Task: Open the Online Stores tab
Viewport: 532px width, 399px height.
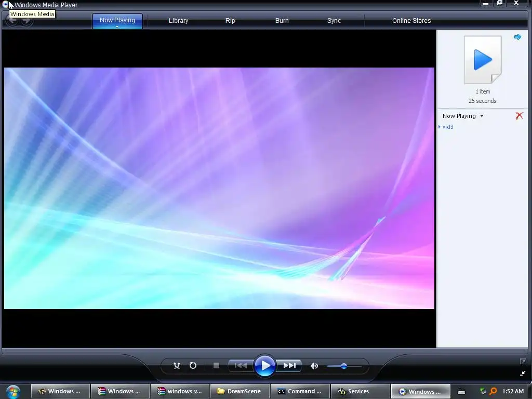Action: (x=411, y=21)
